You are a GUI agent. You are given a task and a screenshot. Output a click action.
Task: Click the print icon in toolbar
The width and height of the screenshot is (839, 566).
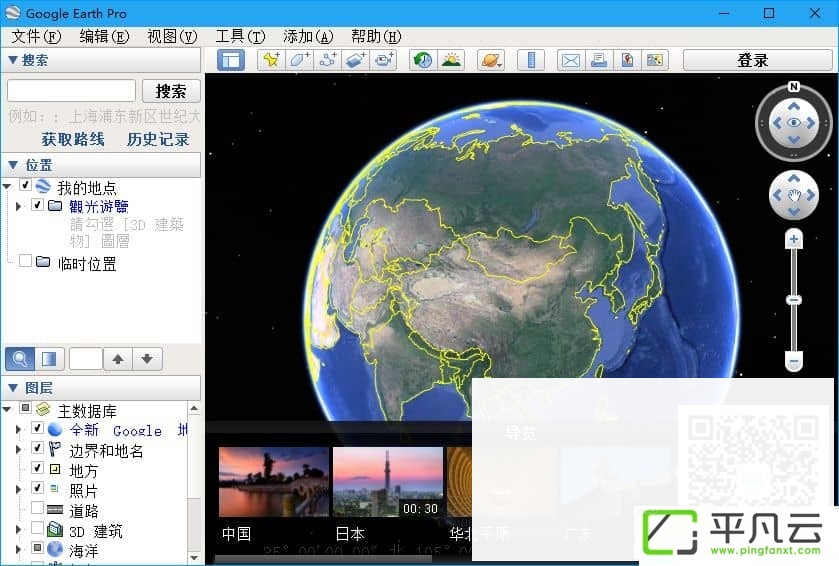point(599,60)
